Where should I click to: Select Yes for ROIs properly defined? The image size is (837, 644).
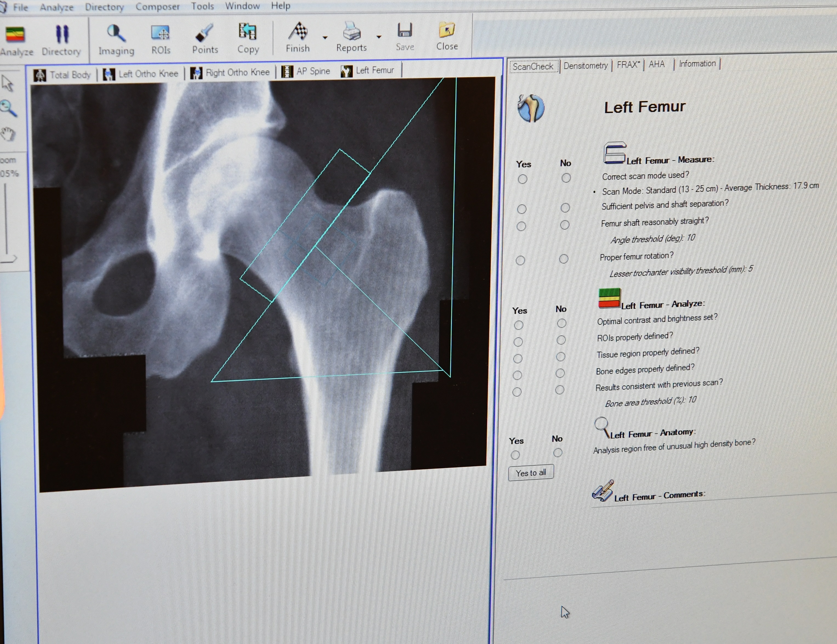pyautogui.click(x=518, y=342)
